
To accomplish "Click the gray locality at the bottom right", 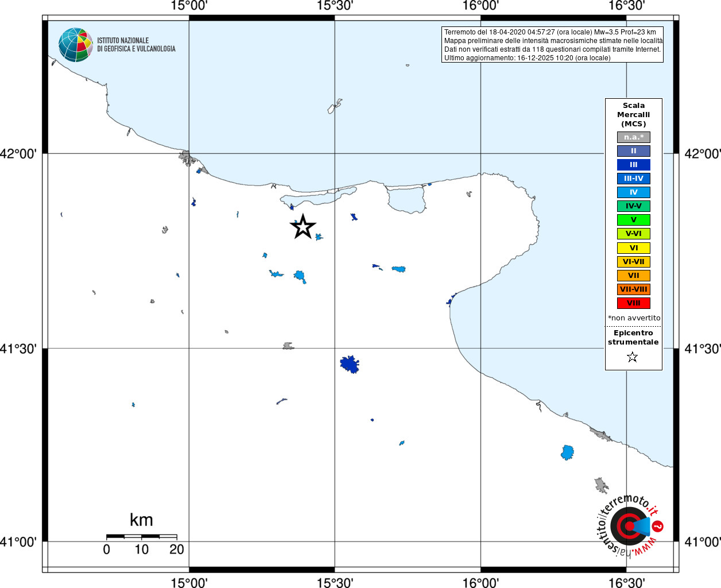I will [x=601, y=485].
